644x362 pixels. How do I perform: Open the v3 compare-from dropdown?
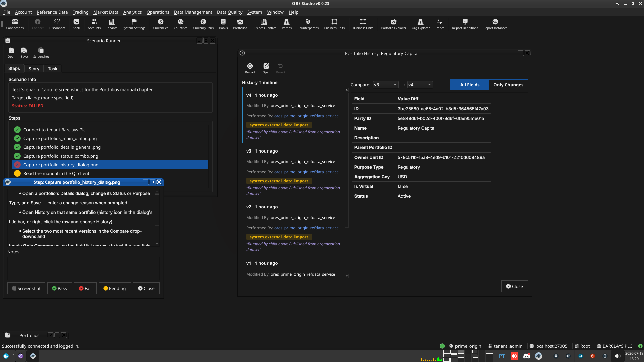[x=385, y=85]
